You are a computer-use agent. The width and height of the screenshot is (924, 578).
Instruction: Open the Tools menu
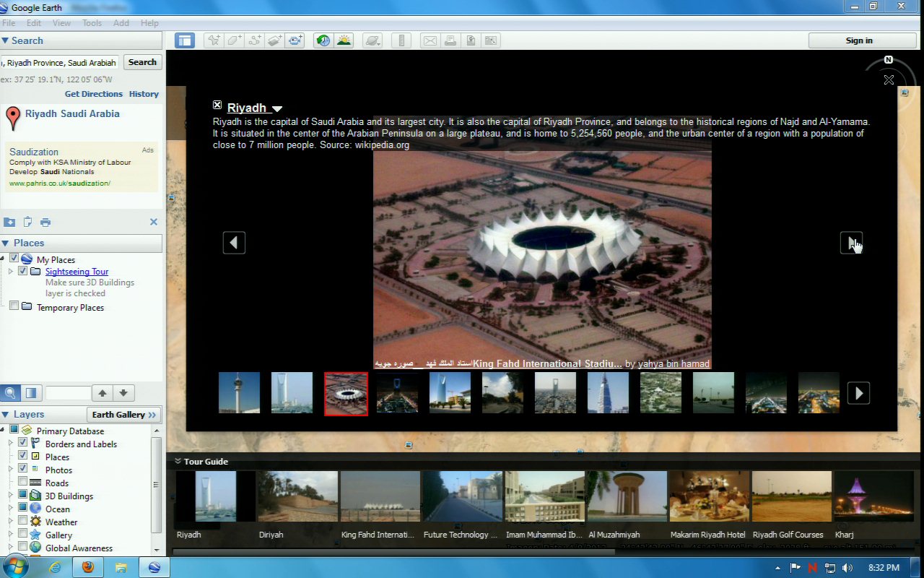click(x=92, y=23)
